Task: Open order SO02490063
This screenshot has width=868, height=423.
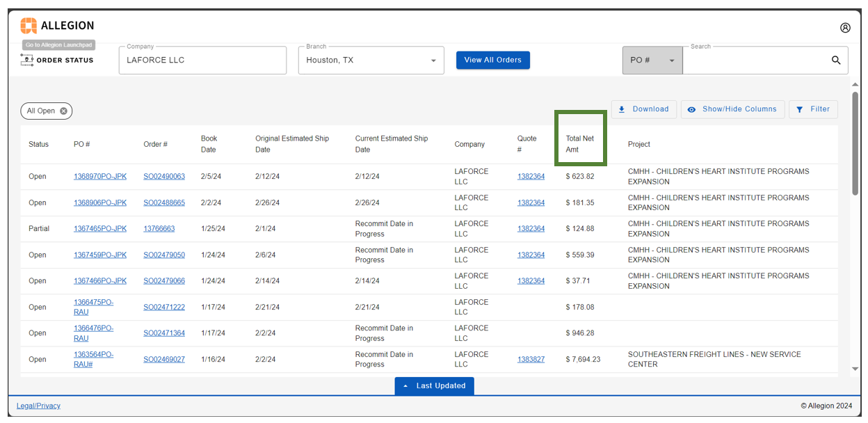Action: pyautogui.click(x=164, y=177)
